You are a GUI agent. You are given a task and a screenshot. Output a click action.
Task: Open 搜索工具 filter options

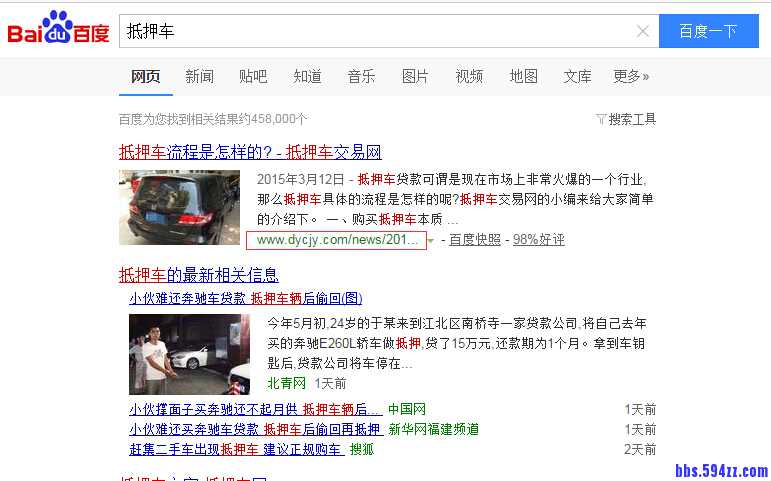coord(626,119)
